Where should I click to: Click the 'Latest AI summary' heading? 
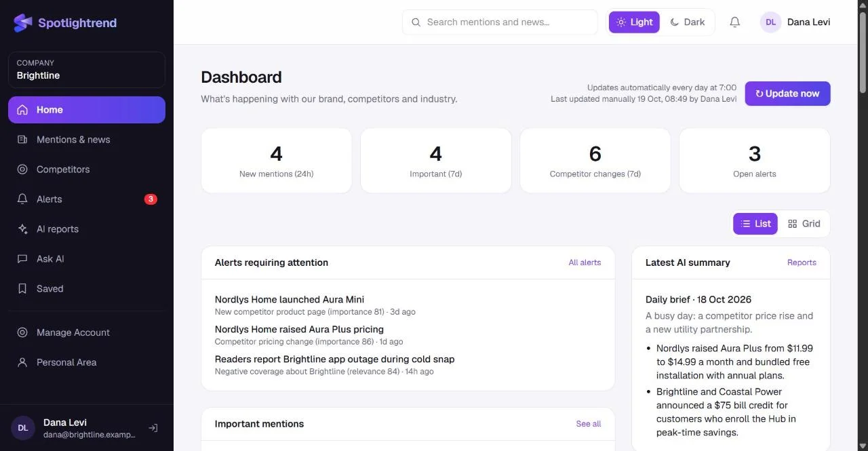(x=688, y=262)
